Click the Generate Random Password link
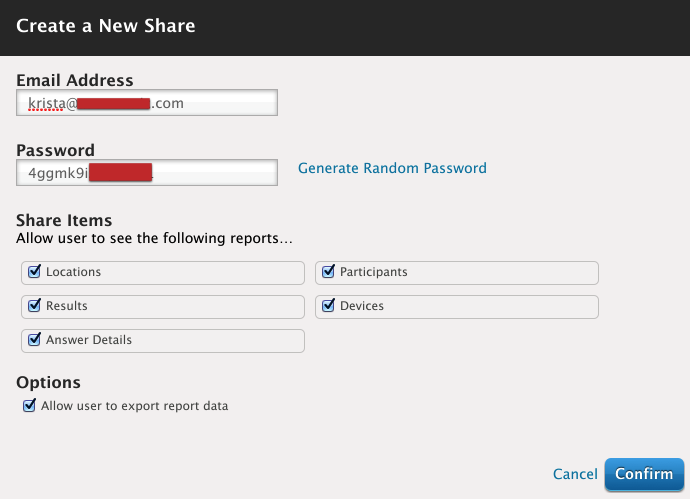 pyautogui.click(x=392, y=168)
